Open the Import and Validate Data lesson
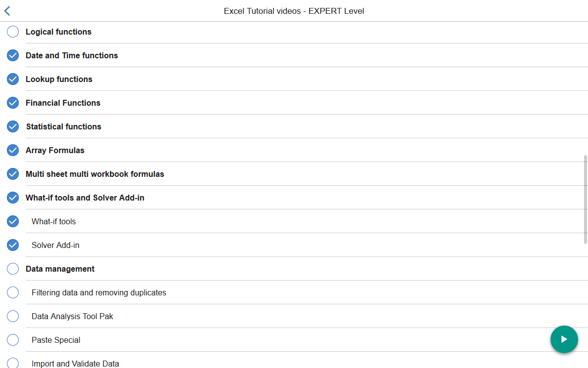 (76, 364)
